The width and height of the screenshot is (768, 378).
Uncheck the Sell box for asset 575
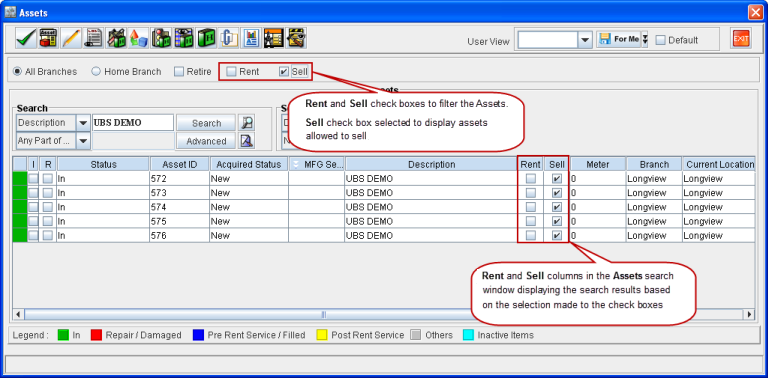557,221
